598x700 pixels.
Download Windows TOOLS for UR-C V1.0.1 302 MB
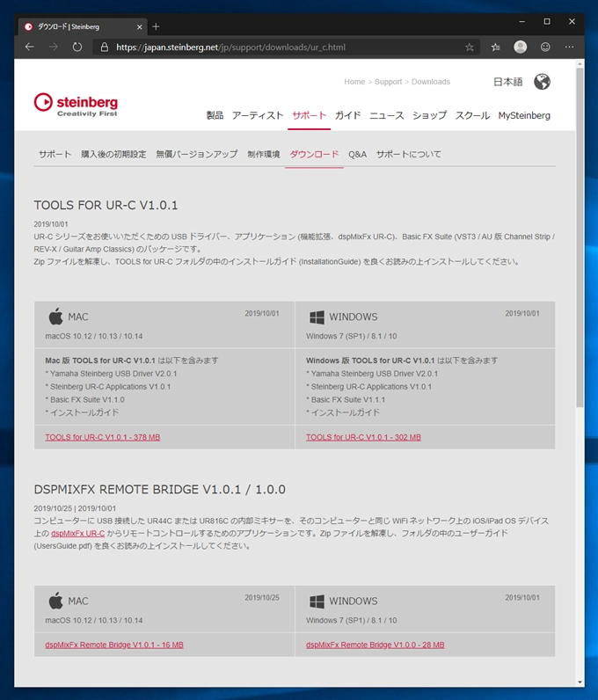click(363, 437)
